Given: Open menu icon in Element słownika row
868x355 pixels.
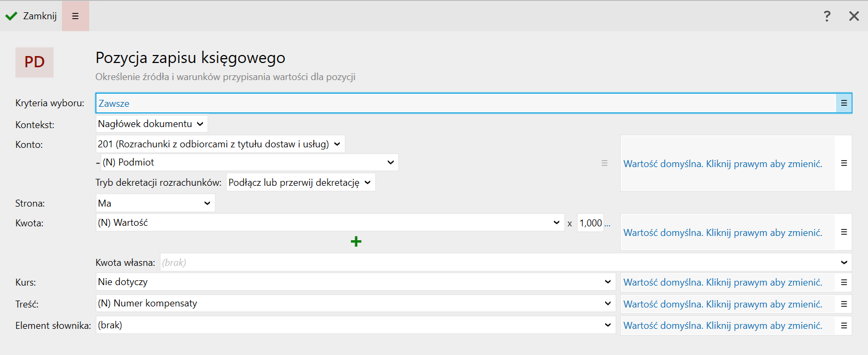Looking at the screenshot, I should [x=844, y=326].
